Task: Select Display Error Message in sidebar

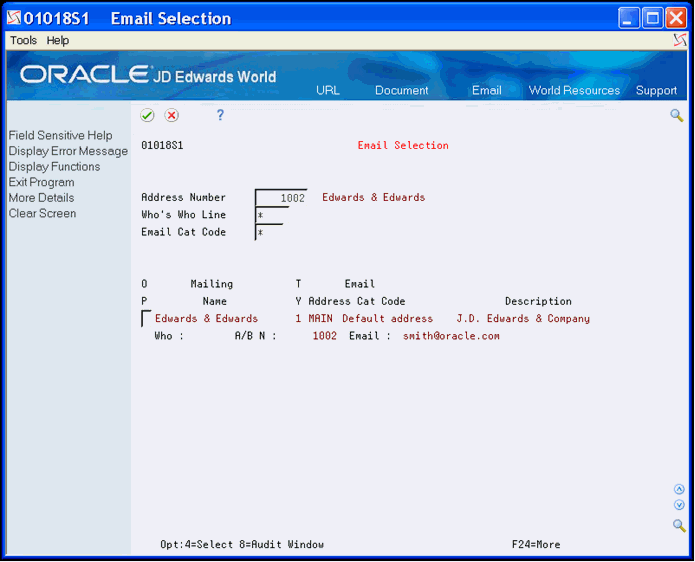Action: [68, 151]
